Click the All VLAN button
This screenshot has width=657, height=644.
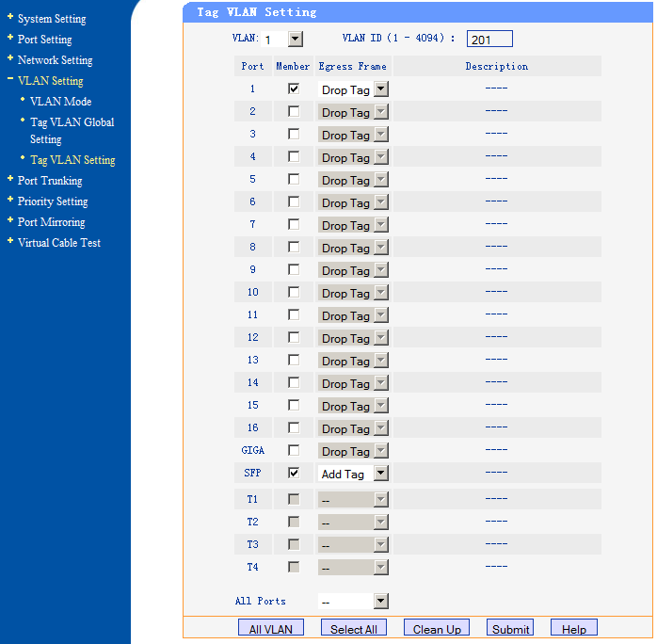pyautogui.click(x=271, y=628)
